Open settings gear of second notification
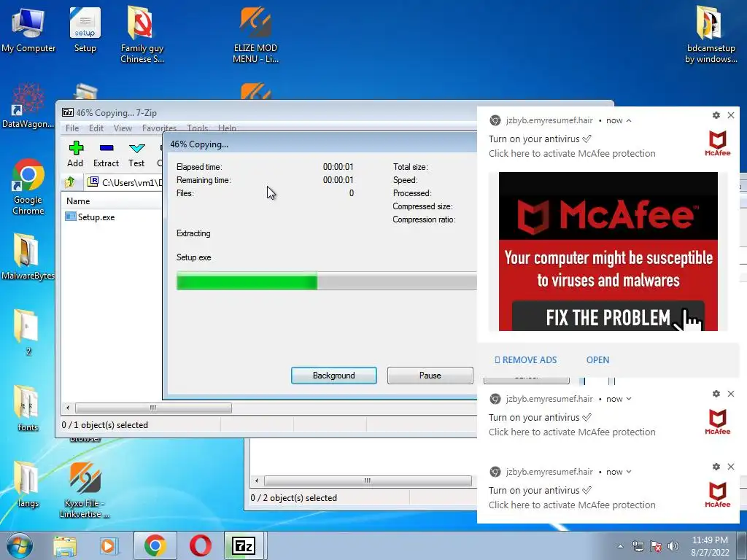Image resolution: width=747 pixels, height=560 pixels. pos(716,394)
